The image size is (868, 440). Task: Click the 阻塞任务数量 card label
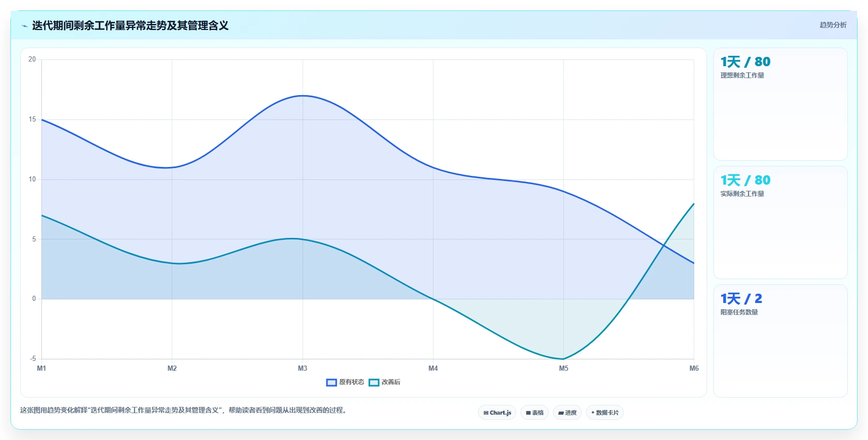tap(739, 312)
